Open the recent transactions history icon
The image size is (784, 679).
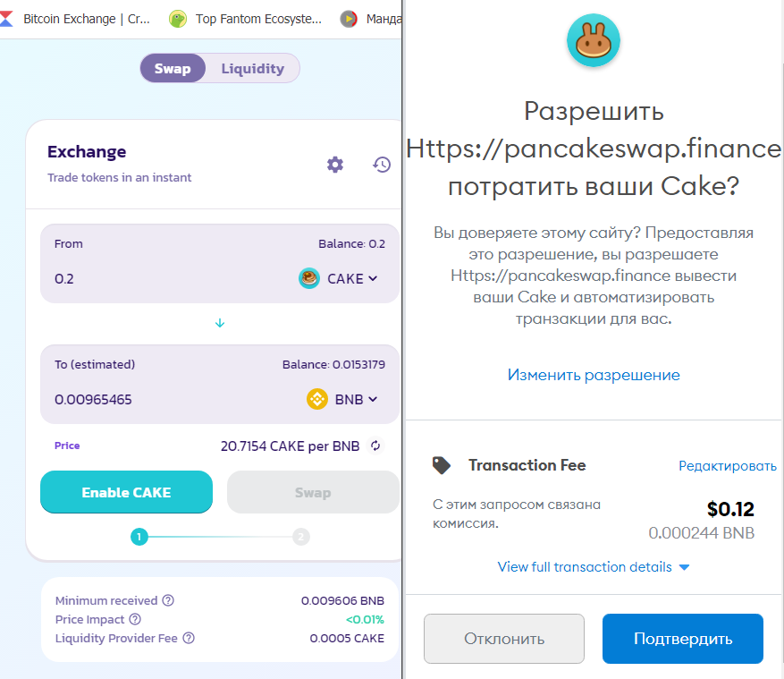(382, 165)
